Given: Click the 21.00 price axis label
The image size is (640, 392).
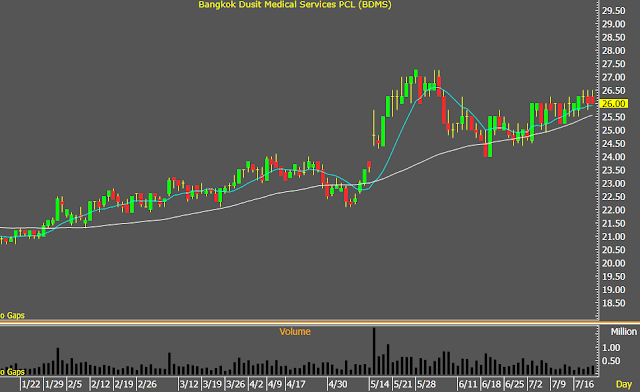Looking at the screenshot, I should [x=613, y=237].
